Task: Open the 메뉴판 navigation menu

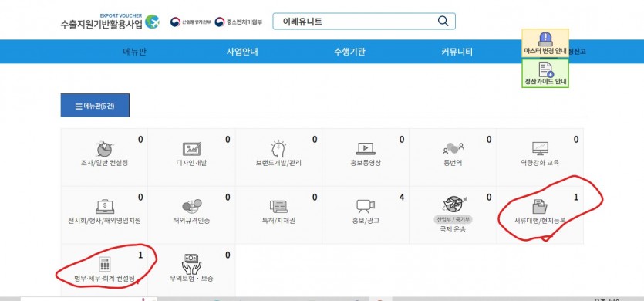Action: click(x=135, y=52)
